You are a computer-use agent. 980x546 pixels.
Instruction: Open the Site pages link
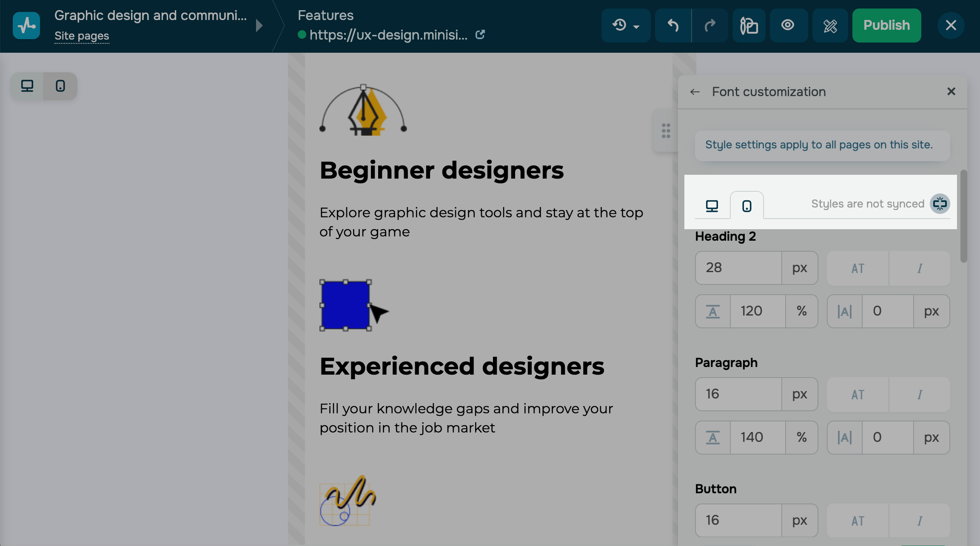point(82,36)
